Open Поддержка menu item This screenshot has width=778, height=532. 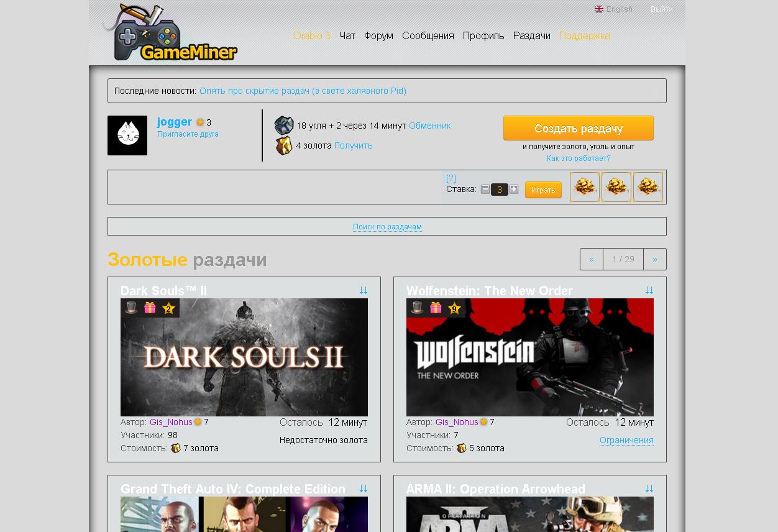585,35
